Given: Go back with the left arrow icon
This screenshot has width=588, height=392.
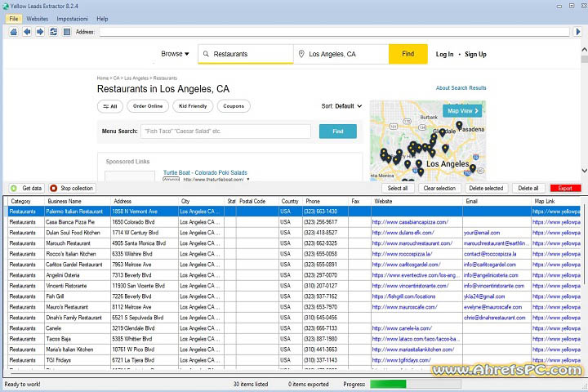Looking at the screenshot, I should pyautogui.click(x=27, y=32).
